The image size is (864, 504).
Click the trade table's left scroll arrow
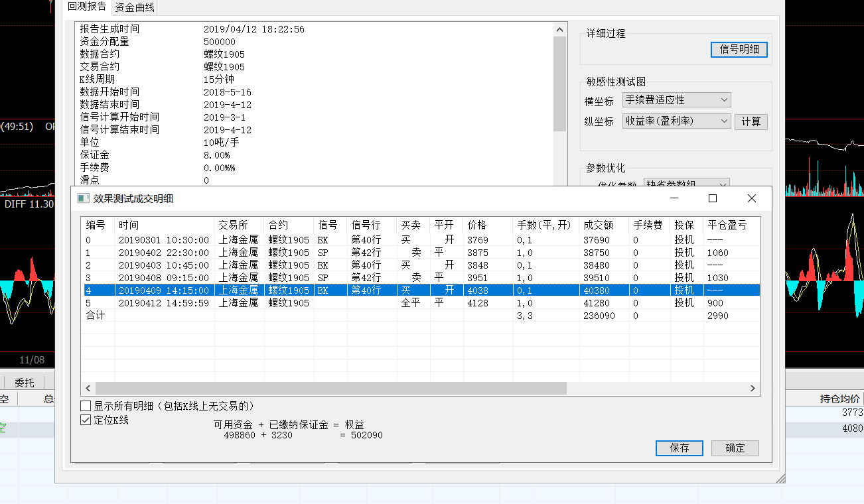pyautogui.click(x=88, y=389)
